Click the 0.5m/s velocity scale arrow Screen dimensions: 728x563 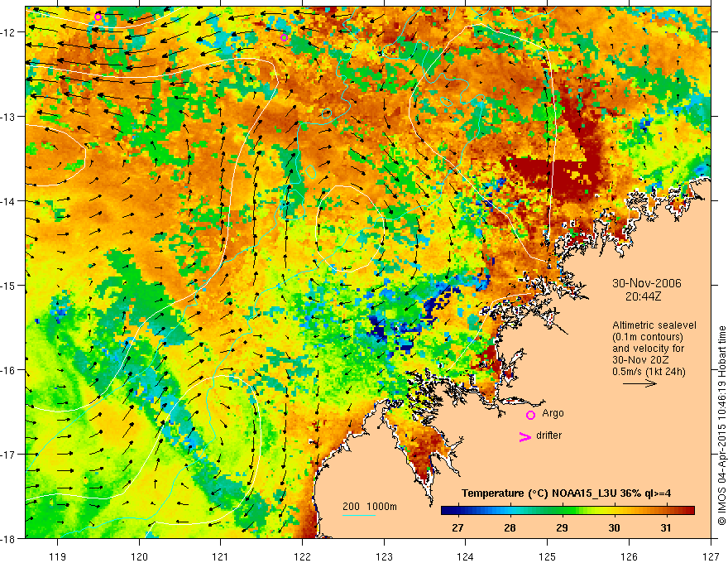point(639,383)
